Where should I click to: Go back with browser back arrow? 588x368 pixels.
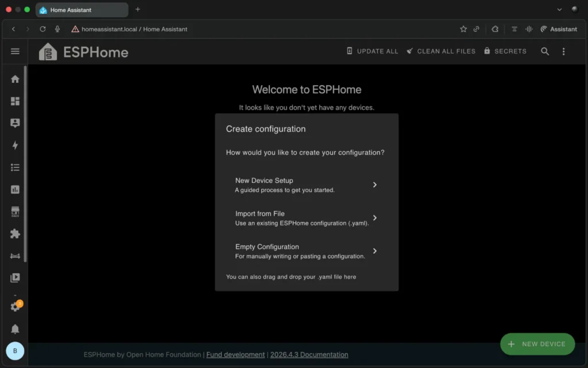point(14,29)
